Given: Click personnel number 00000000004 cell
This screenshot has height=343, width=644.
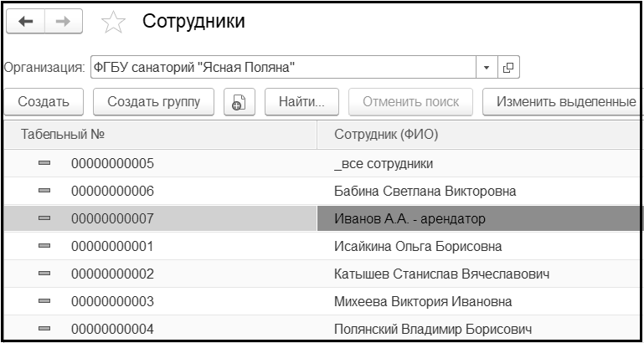Looking at the screenshot, I should coord(112,329).
